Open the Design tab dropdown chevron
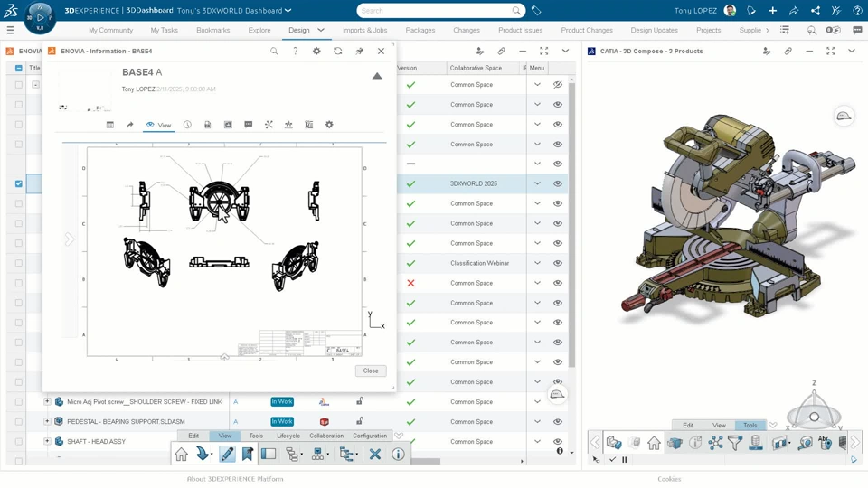 tap(320, 31)
